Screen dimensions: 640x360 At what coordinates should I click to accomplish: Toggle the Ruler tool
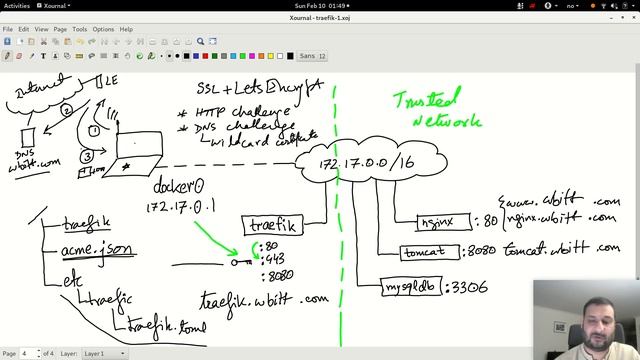coord(79,56)
